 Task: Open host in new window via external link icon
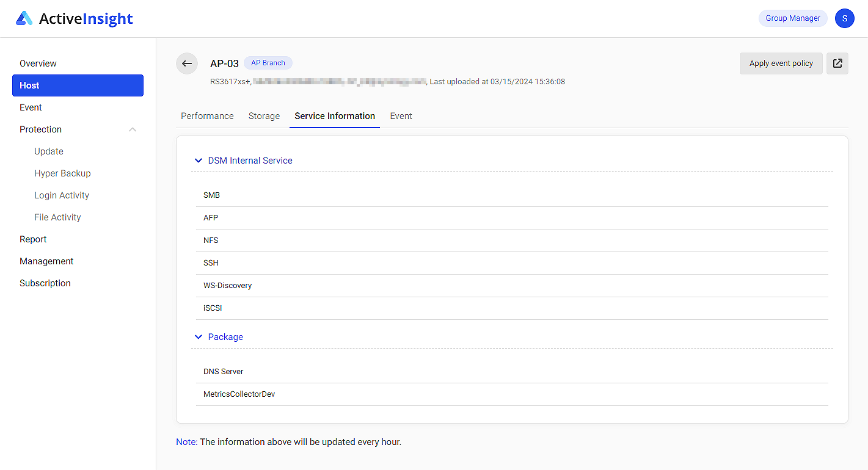837,63
